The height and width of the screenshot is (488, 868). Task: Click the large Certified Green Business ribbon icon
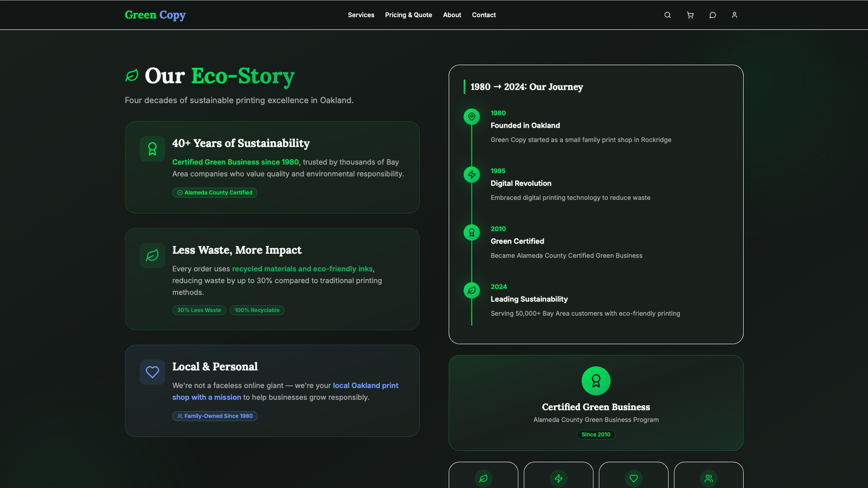pyautogui.click(x=596, y=381)
